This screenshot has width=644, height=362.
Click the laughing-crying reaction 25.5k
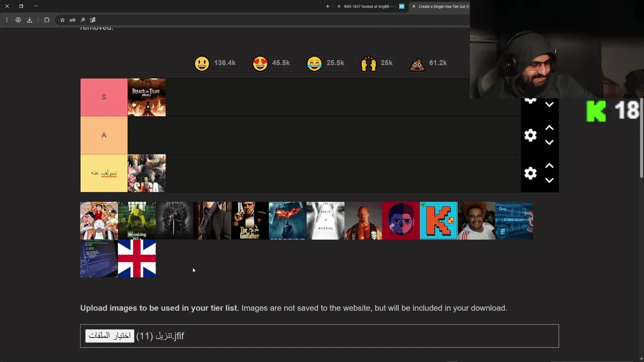click(x=326, y=63)
